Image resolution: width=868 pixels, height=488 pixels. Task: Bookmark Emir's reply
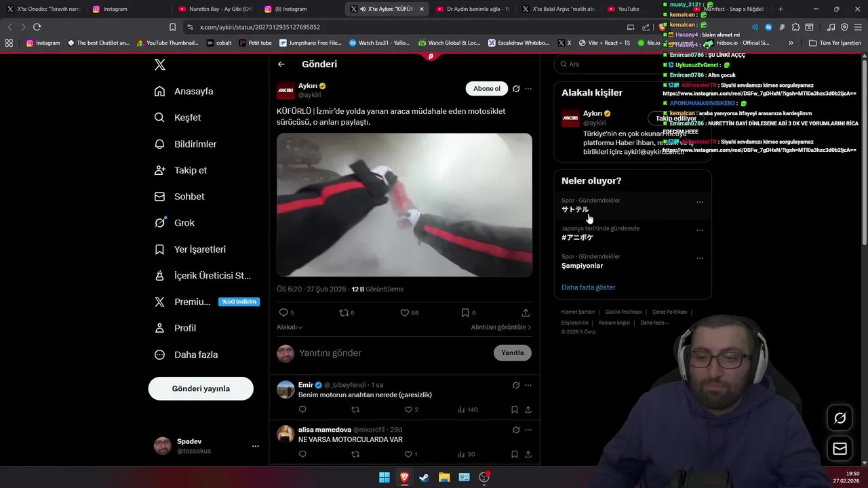click(x=515, y=409)
